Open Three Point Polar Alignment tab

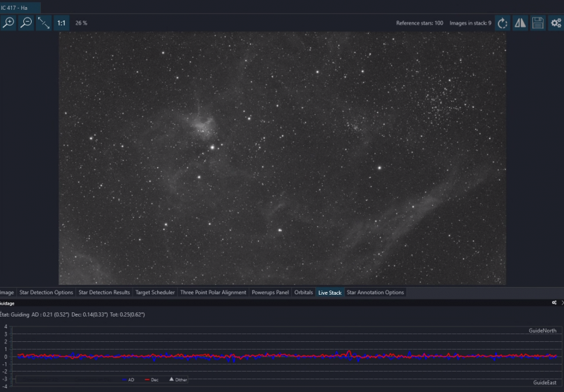pos(214,293)
